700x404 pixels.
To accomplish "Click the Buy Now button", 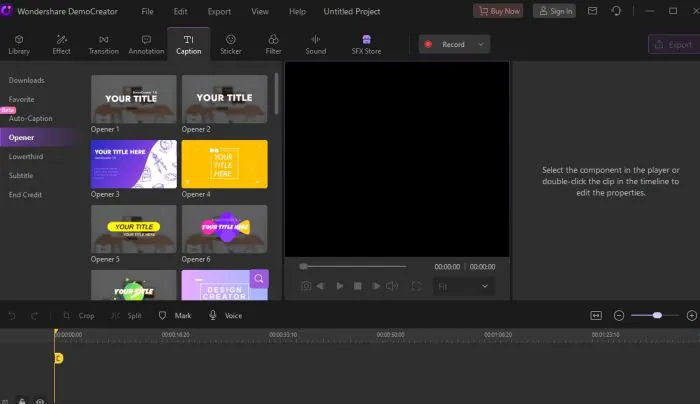I will (x=498, y=11).
